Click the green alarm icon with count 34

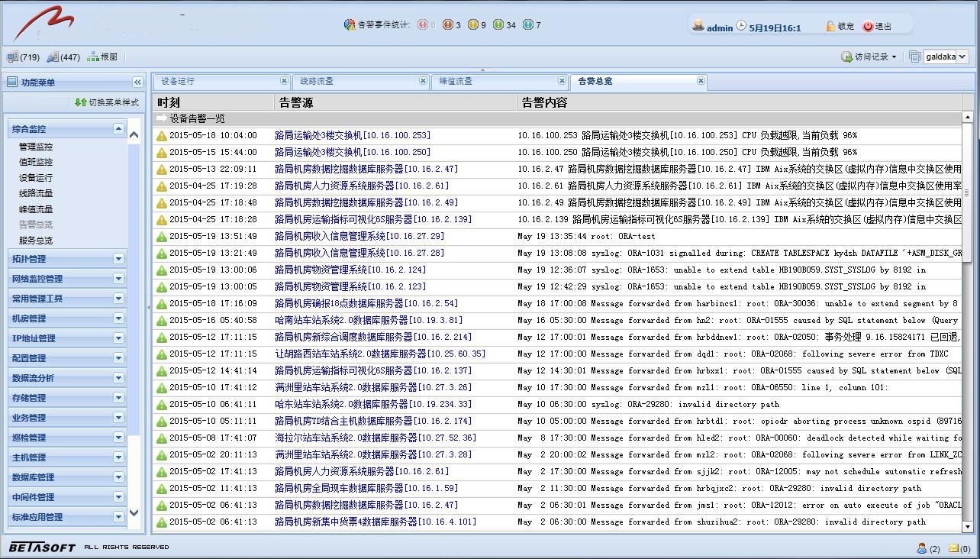(498, 25)
